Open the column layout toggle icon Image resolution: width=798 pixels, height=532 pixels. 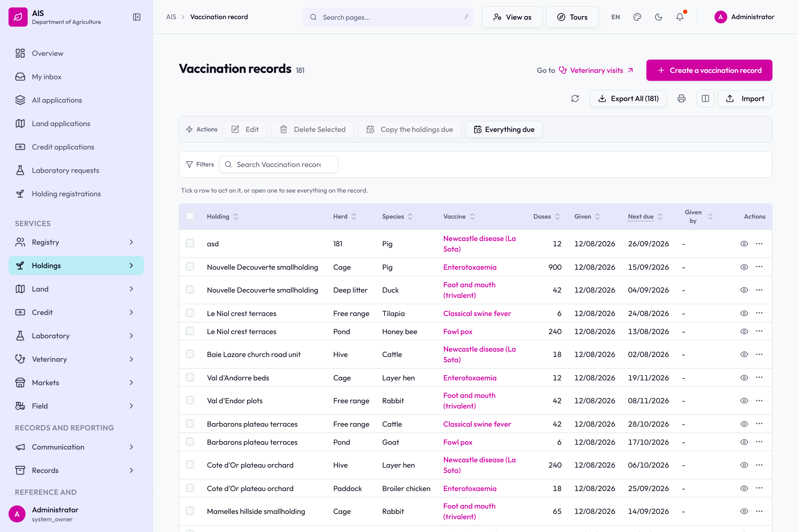(x=705, y=98)
